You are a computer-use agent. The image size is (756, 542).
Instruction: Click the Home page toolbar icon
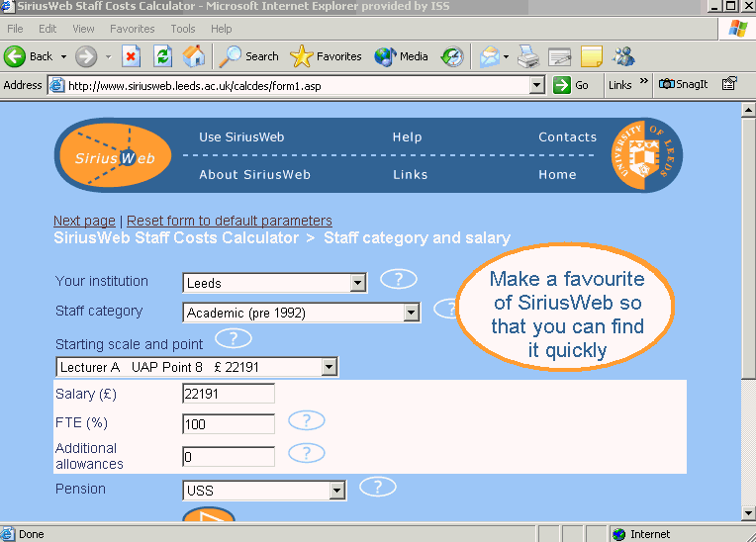(x=194, y=56)
